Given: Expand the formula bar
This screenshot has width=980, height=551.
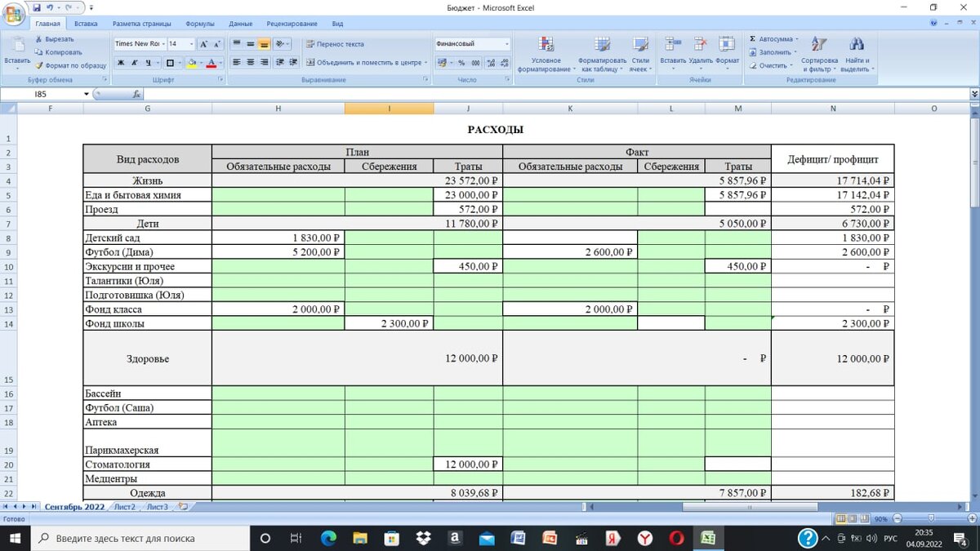Looking at the screenshot, I should click(x=974, y=95).
